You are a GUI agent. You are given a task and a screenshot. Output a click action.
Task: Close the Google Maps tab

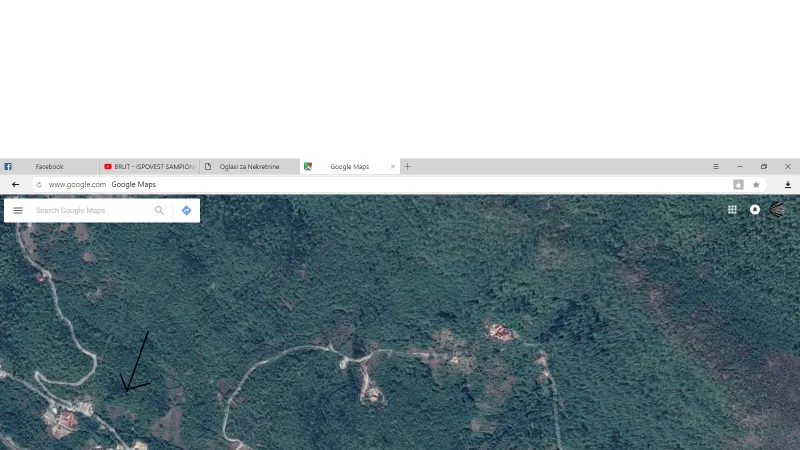point(393,166)
